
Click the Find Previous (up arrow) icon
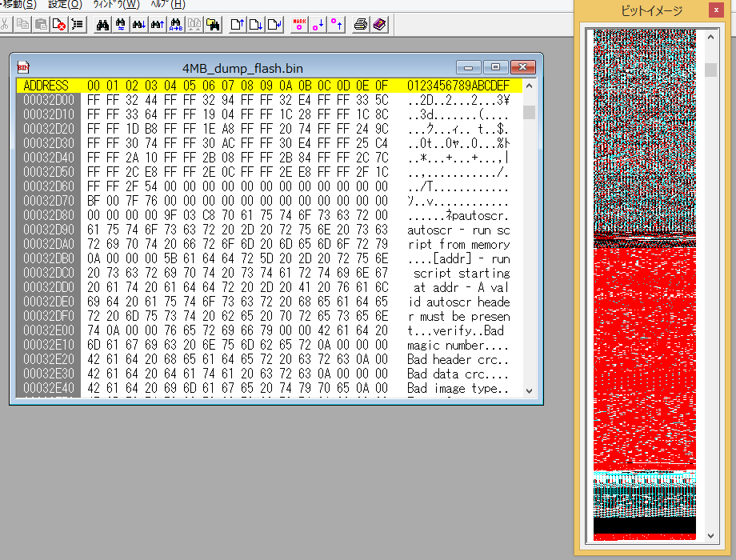[x=158, y=25]
